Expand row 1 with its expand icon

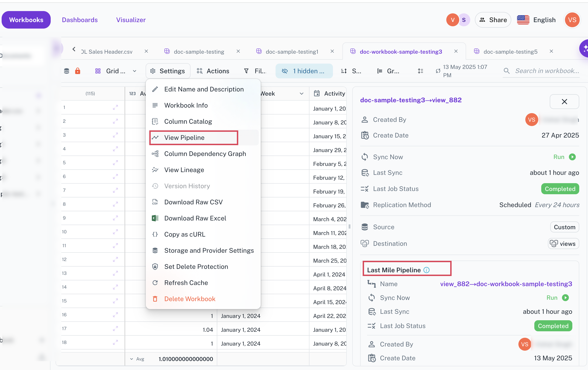[x=115, y=107]
